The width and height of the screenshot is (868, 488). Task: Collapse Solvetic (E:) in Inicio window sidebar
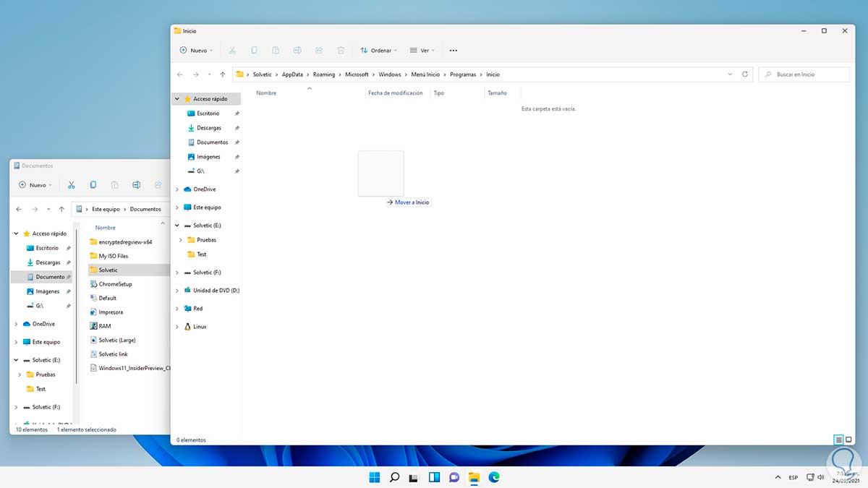coord(177,226)
